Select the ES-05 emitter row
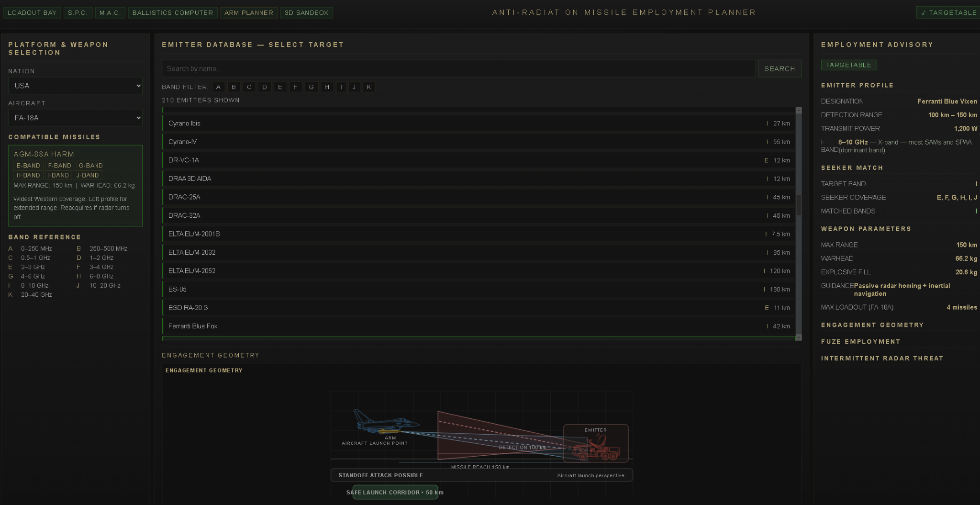Screen dimensions: 980x505 point(479,289)
